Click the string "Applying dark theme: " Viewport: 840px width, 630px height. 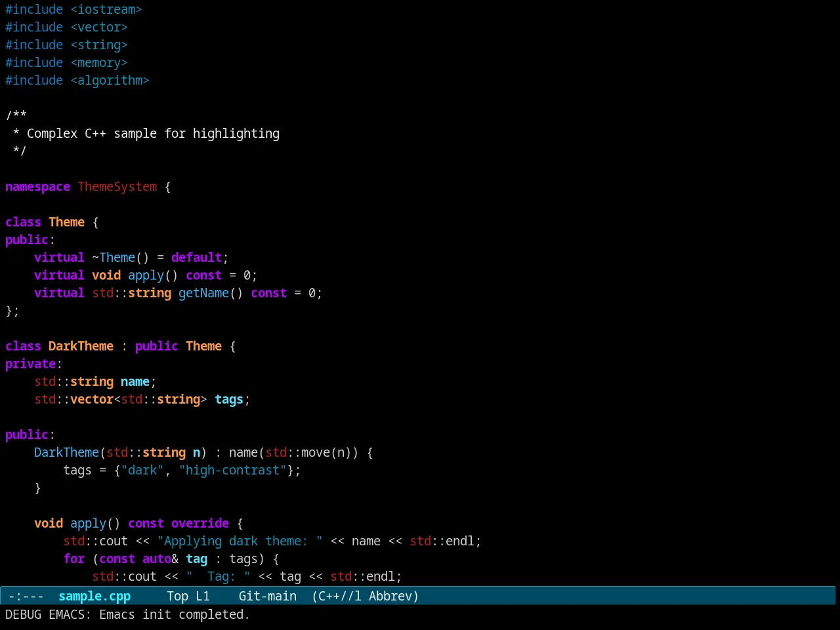(240, 541)
